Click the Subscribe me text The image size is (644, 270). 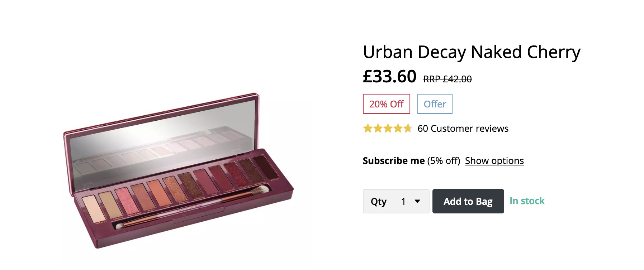coord(393,161)
